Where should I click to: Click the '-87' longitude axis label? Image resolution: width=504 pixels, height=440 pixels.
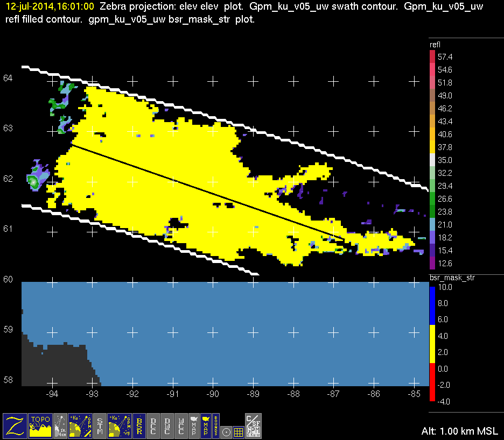(x=333, y=394)
